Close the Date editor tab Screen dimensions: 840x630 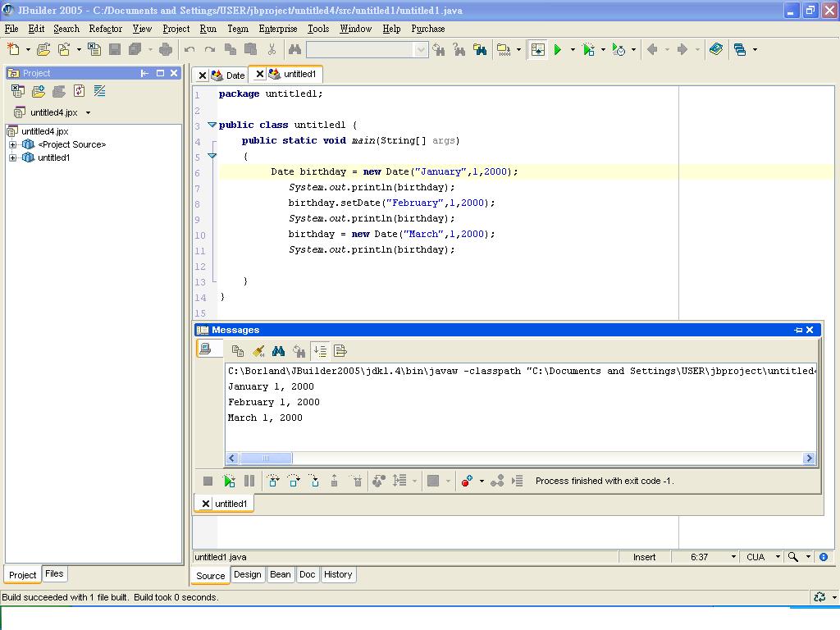point(203,75)
